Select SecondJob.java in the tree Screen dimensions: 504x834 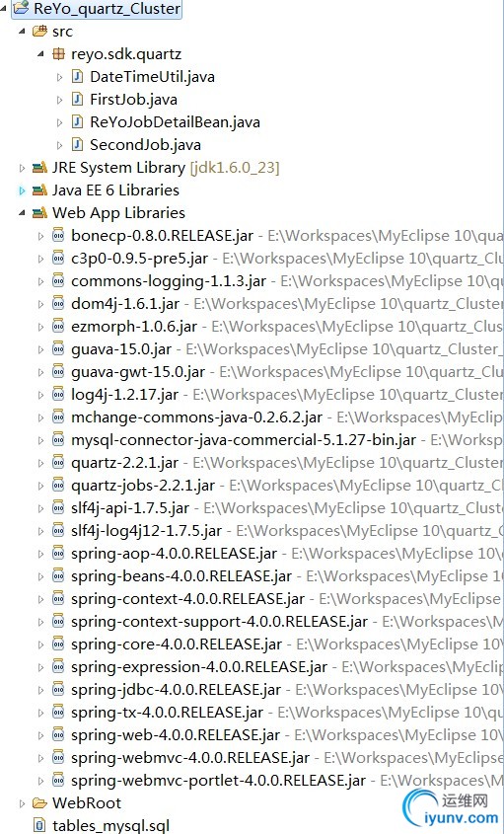[x=145, y=145]
